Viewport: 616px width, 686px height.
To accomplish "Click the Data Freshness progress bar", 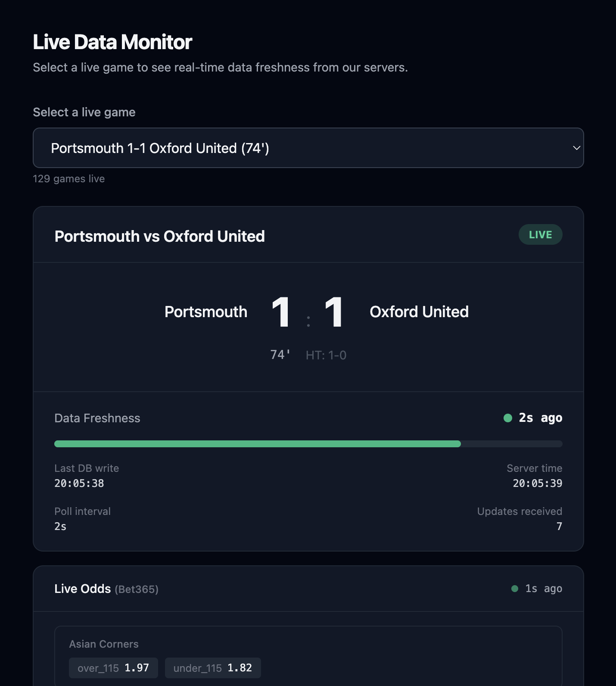I will (x=308, y=443).
